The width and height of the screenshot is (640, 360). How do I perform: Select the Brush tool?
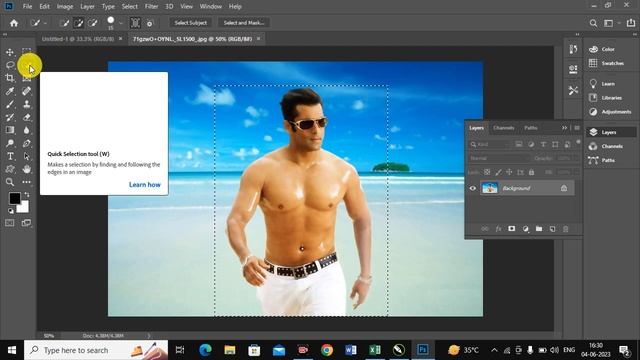click(x=10, y=104)
